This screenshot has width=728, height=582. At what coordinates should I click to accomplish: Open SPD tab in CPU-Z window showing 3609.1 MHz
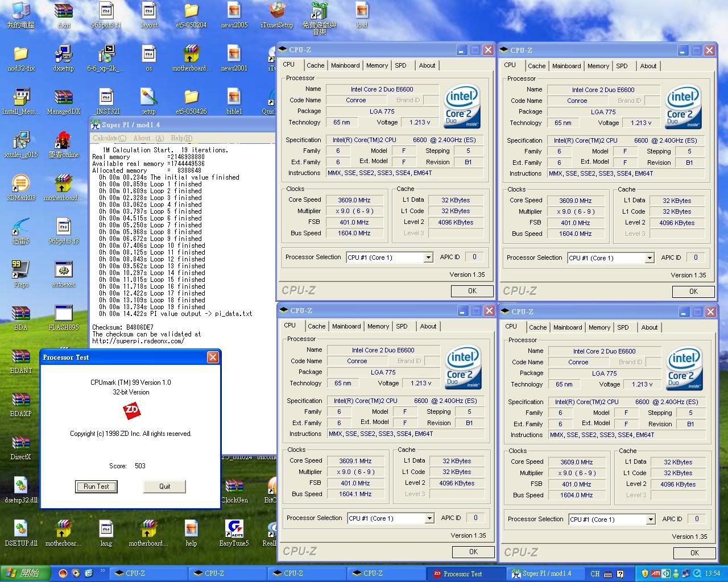(402, 326)
